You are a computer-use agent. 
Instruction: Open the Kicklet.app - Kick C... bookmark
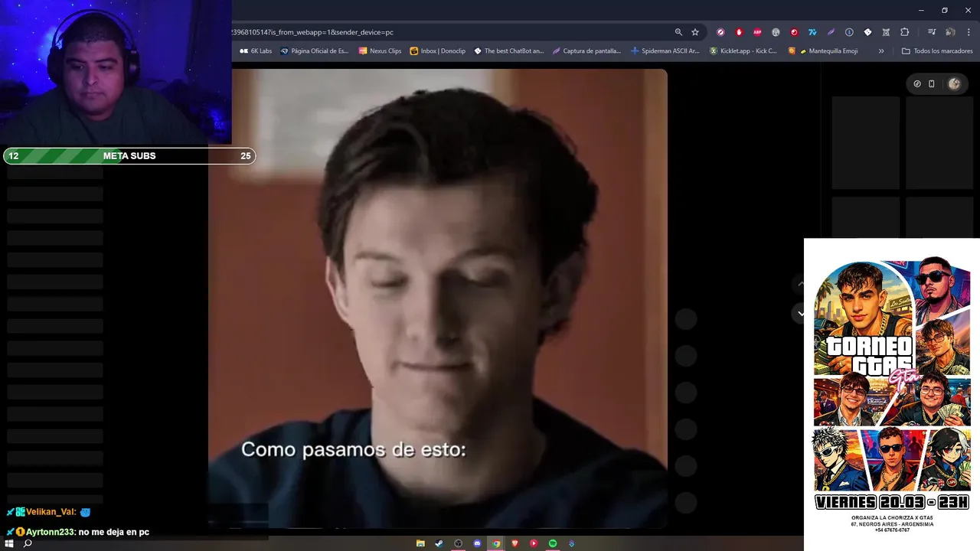pos(743,51)
